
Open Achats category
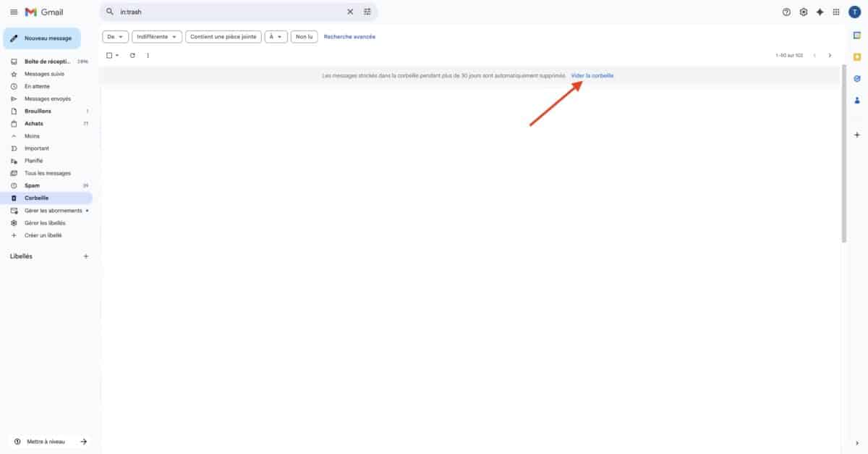[x=47, y=123]
